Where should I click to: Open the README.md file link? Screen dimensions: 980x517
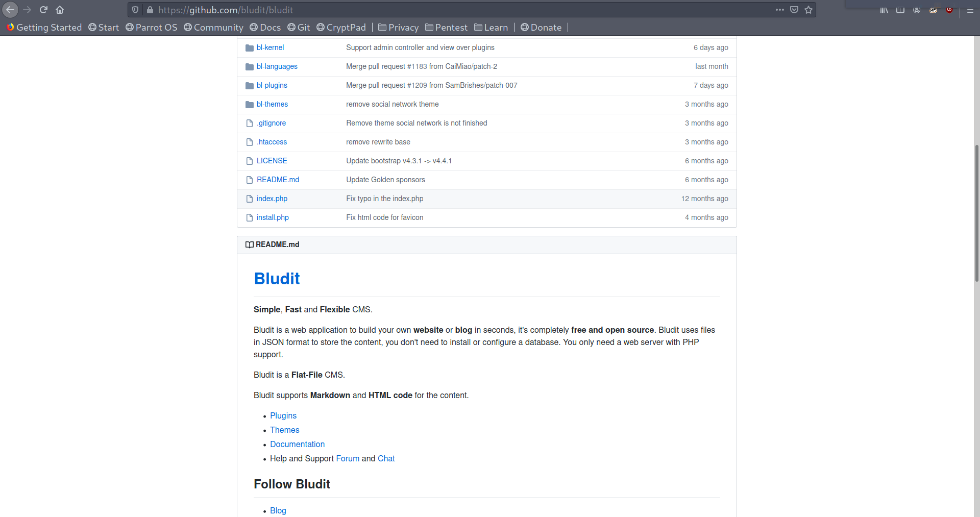278,180
